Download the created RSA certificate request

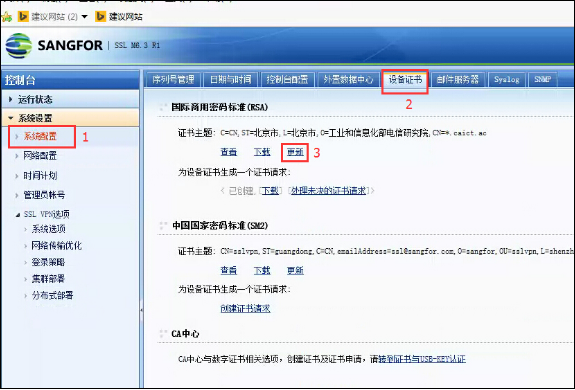270,191
